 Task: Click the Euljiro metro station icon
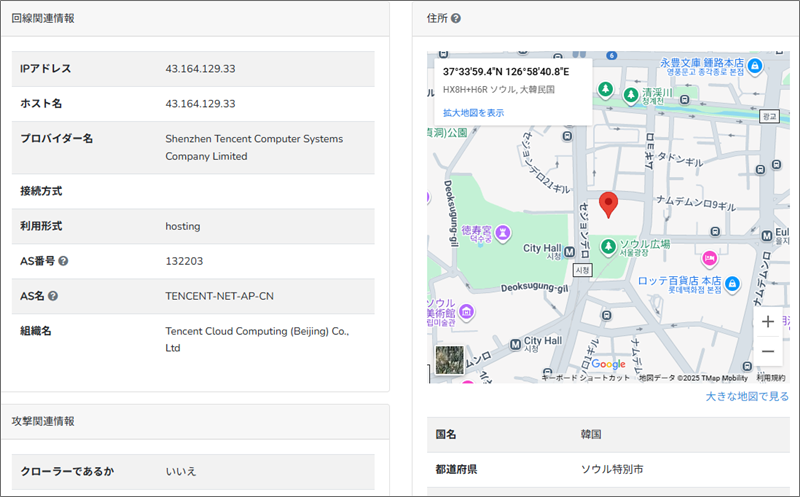click(x=767, y=235)
